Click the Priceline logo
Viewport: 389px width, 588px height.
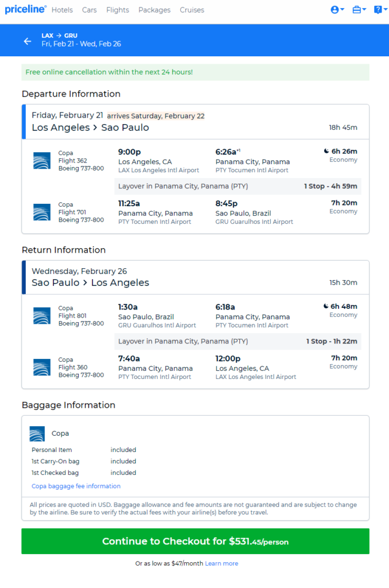(25, 10)
